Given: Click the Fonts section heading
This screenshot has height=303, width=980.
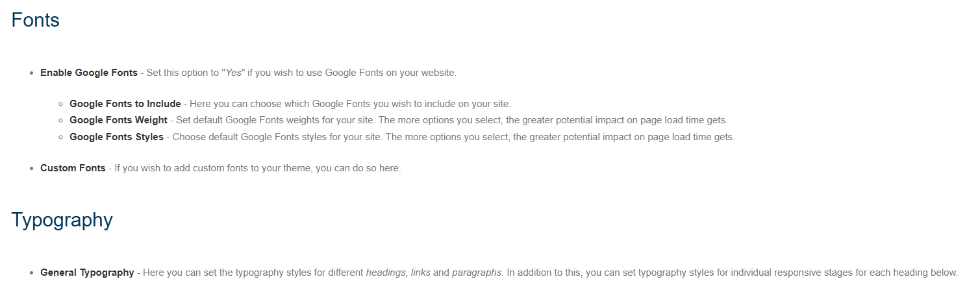Looking at the screenshot, I should click(x=36, y=20).
